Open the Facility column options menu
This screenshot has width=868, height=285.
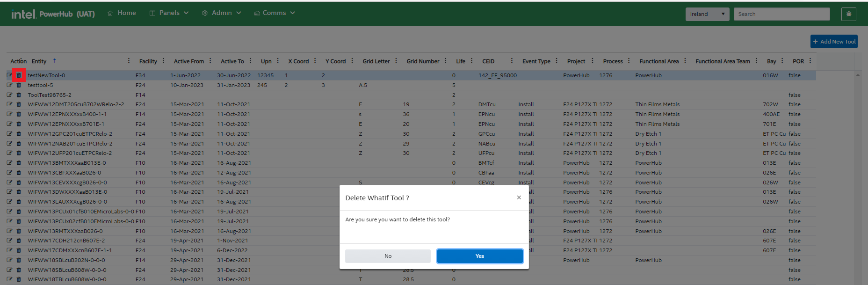[x=163, y=61]
